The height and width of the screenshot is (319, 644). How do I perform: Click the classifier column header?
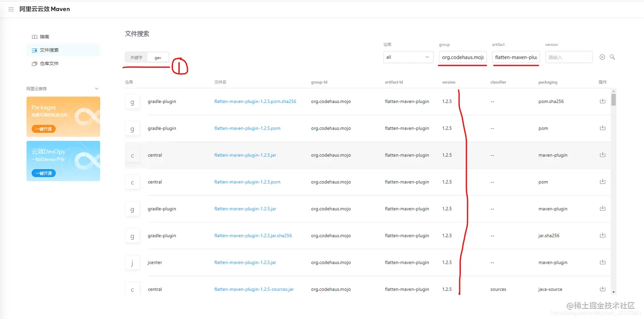[x=498, y=82]
